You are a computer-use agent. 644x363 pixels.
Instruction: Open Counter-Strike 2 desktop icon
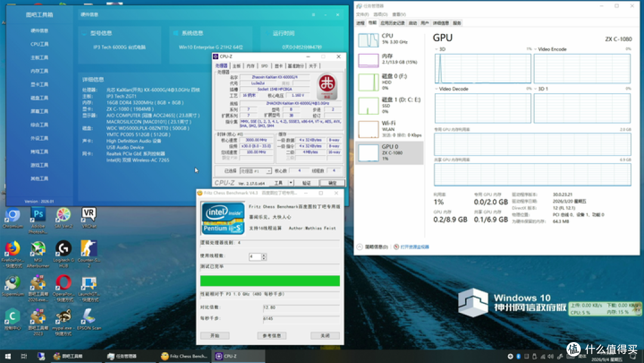tap(89, 254)
